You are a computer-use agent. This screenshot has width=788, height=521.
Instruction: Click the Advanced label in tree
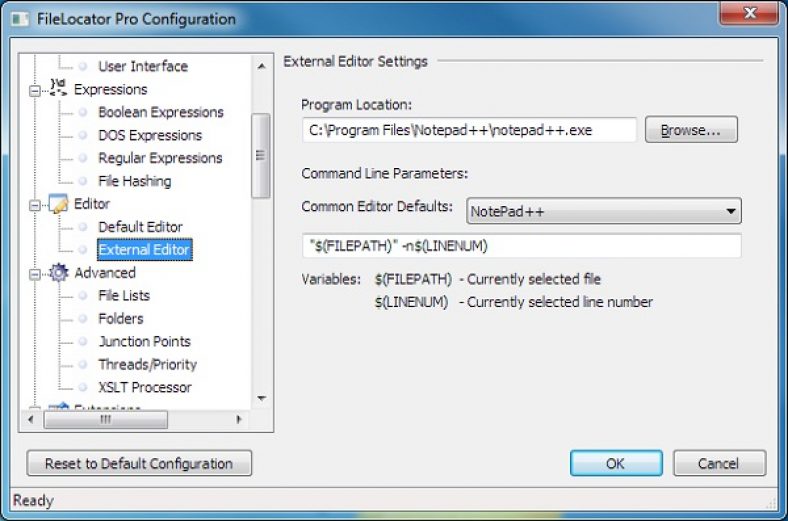(x=105, y=273)
